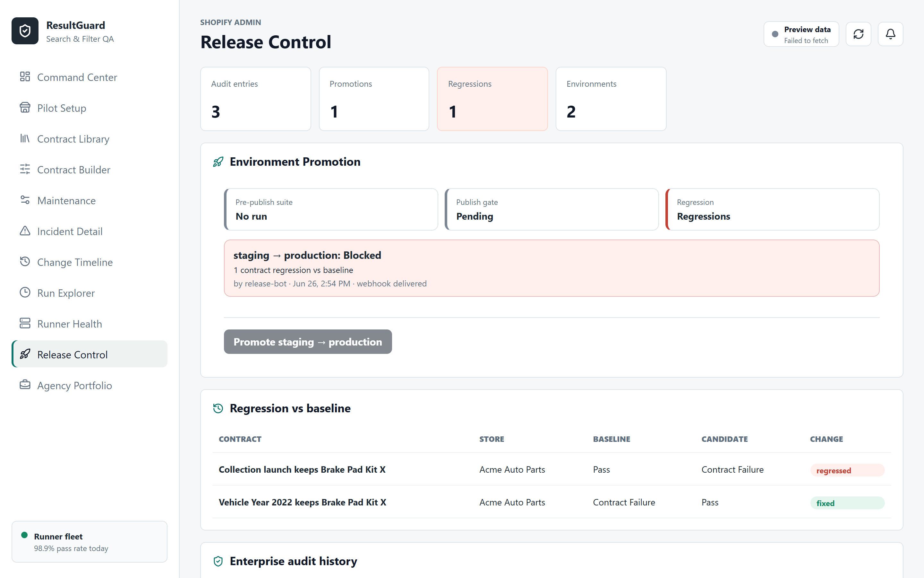Click the shield icon beside Enterprise audit history
Viewport: 924px width, 578px height.
point(218,562)
